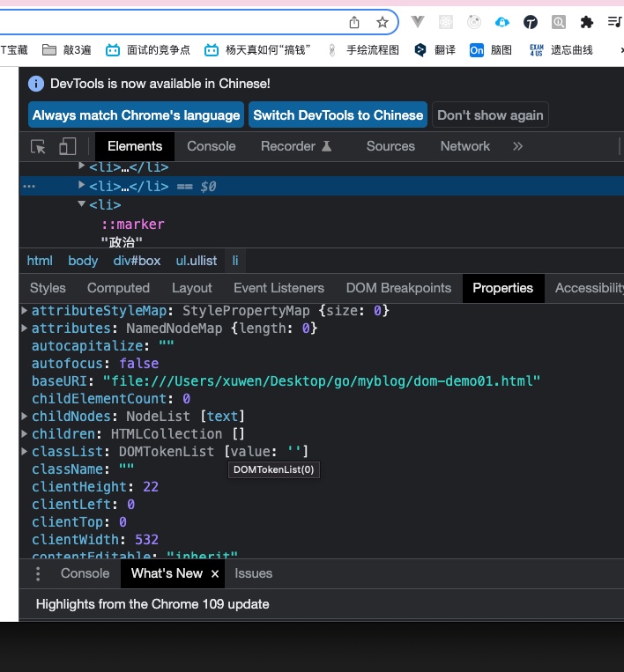Open the Event Listeners sidebar tab
This screenshot has width=624, height=672.
pos(279,288)
